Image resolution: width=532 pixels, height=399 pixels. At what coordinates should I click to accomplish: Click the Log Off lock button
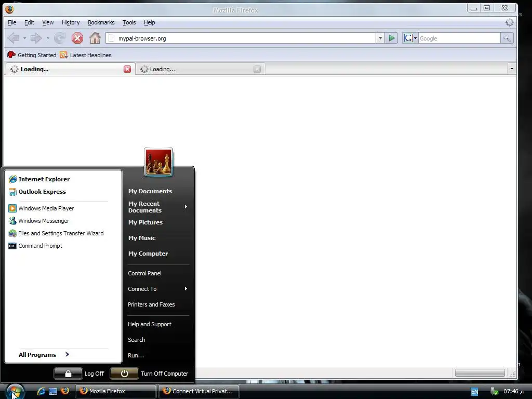click(68, 374)
